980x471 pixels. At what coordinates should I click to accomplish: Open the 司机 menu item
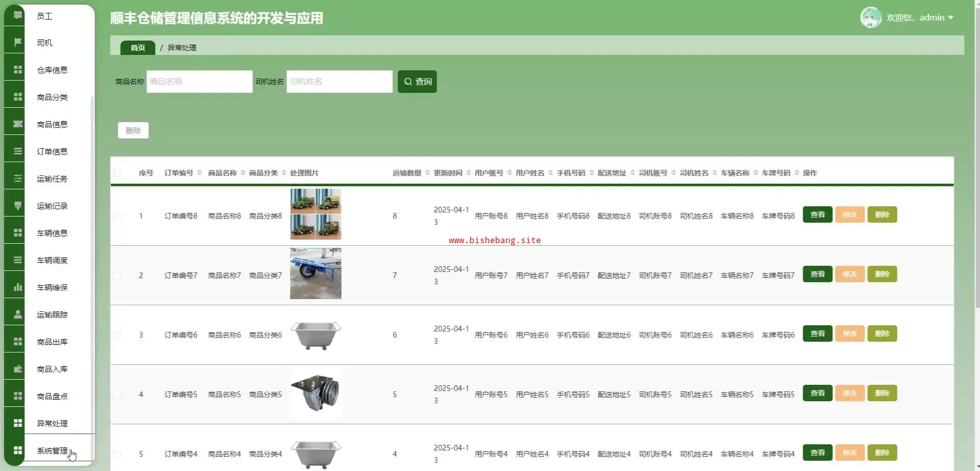tap(44, 43)
